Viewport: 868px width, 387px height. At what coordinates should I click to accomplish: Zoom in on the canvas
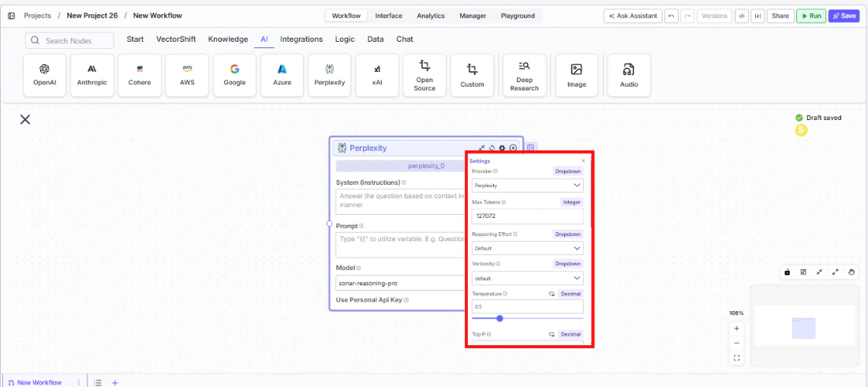736,329
